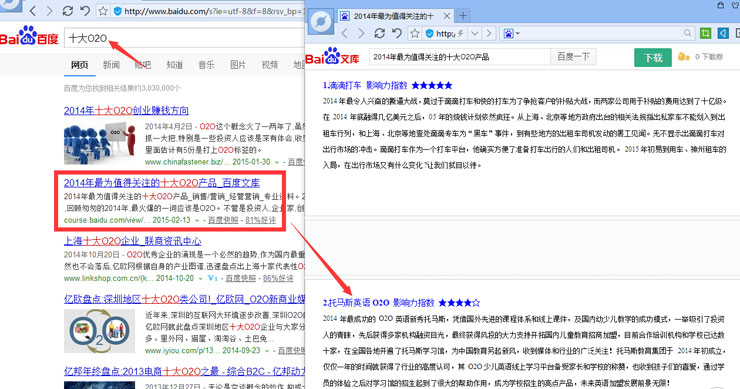Click the Baidu 文库 logo

pos(333,56)
